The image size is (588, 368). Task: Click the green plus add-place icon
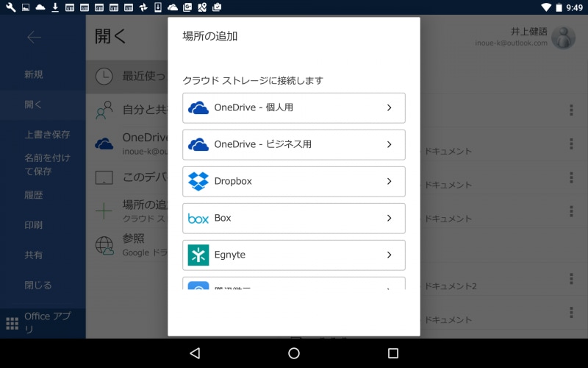pyautogui.click(x=104, y=211)
